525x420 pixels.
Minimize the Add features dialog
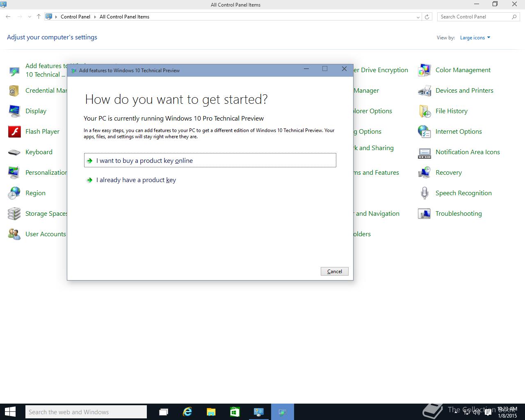(x=306, y=69)
